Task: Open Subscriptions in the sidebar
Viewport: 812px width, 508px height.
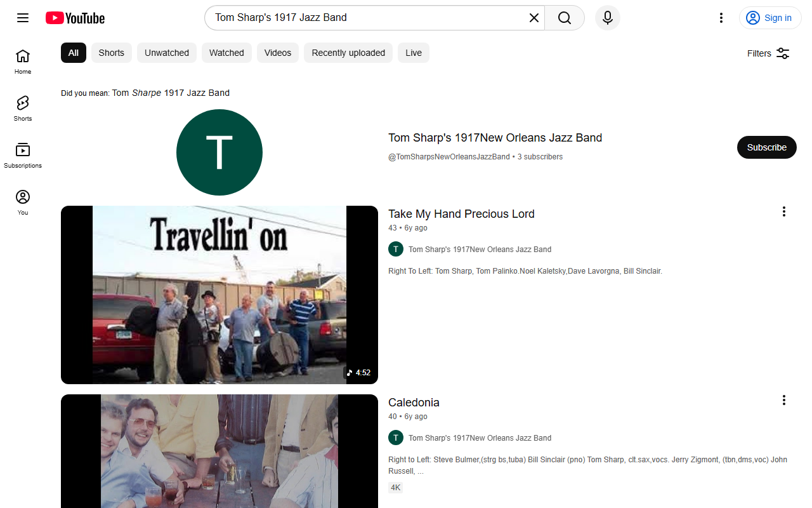Action: click(23, 156)
